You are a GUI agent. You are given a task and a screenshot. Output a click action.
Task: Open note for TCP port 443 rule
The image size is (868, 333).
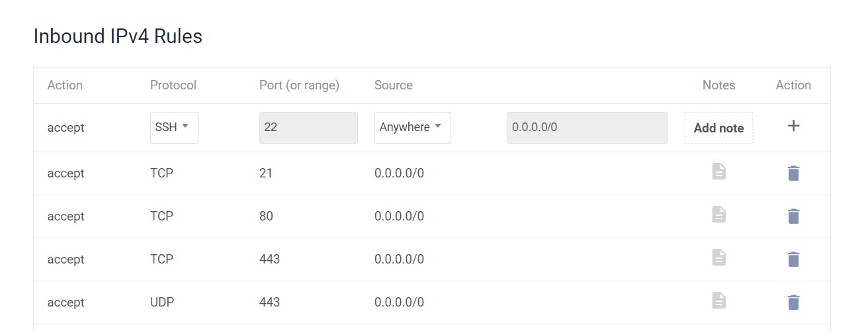(718, 258)
